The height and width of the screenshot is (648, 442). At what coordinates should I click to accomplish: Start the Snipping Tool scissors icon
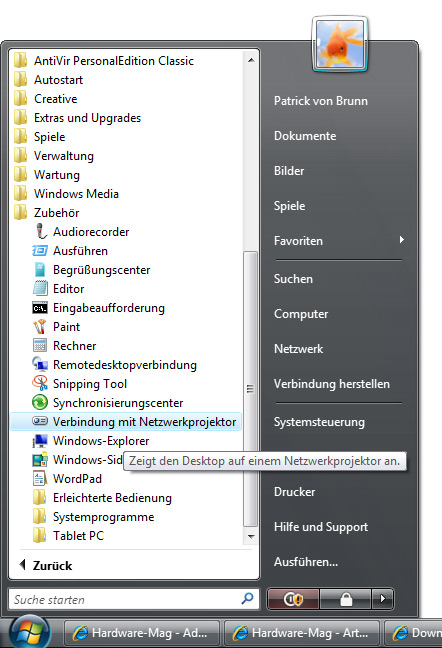pos(40,383)
